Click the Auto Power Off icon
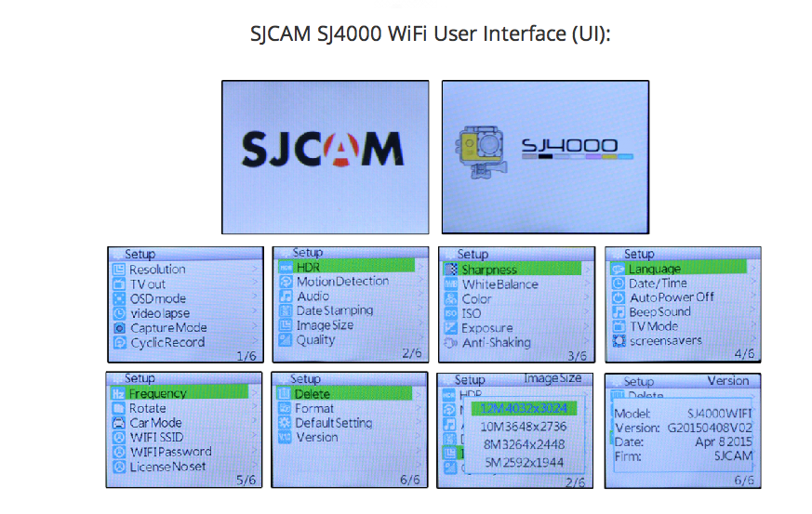The image size is (812, 514). (618, 297)
